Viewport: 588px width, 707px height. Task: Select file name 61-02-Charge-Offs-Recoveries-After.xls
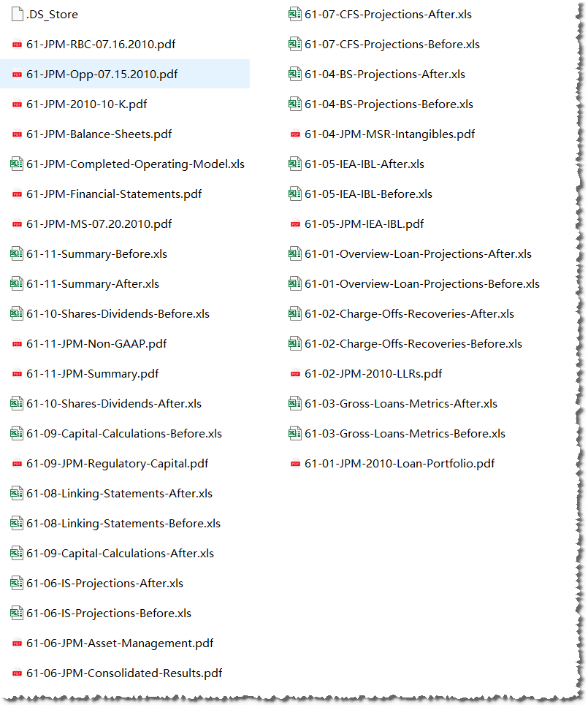(x=410, y=314)
